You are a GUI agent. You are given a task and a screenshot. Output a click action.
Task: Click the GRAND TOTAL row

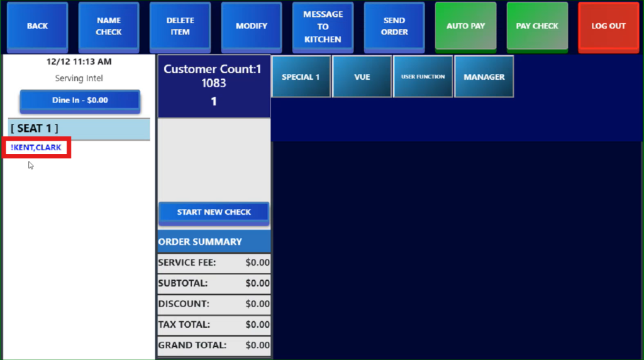(x=213, y=345)
